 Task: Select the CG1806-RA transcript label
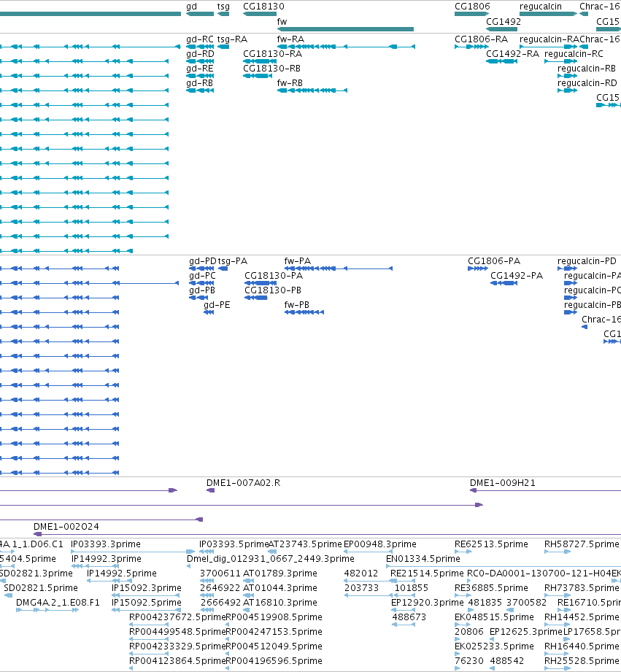pos(482,39)
